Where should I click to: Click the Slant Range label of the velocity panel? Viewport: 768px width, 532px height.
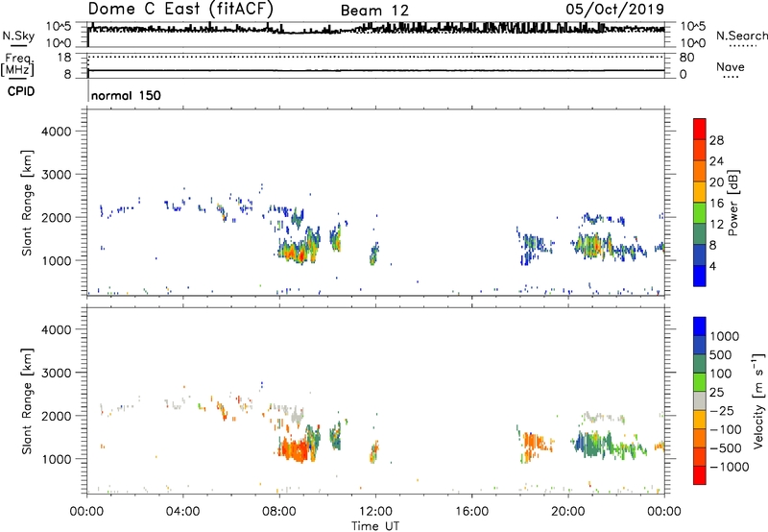tap(27, 401)
